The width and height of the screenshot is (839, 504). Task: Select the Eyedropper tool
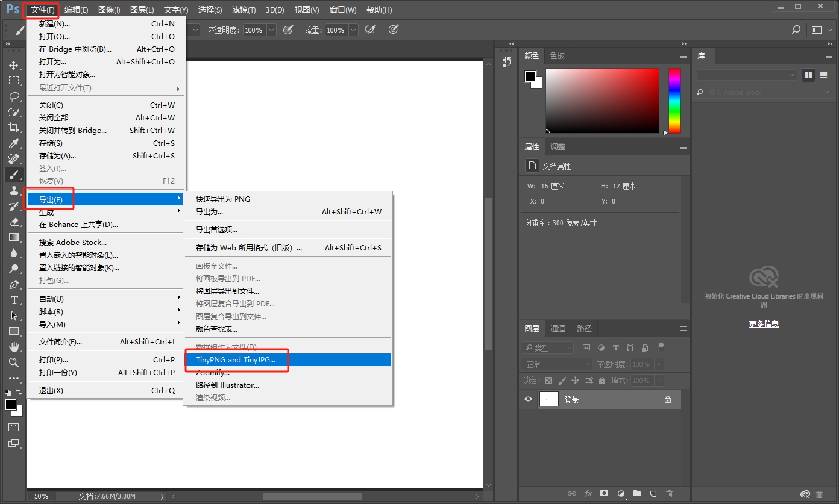[13, 143]
